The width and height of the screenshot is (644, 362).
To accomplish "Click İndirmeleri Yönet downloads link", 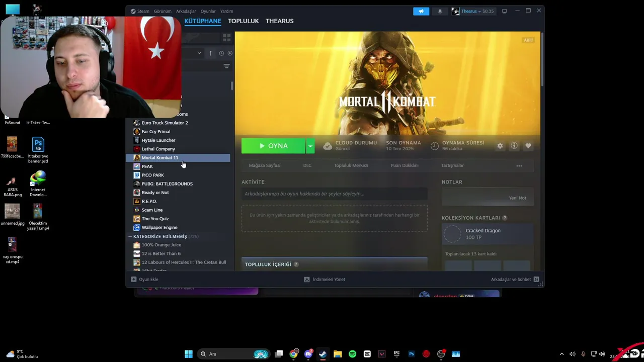I will 325,280.
